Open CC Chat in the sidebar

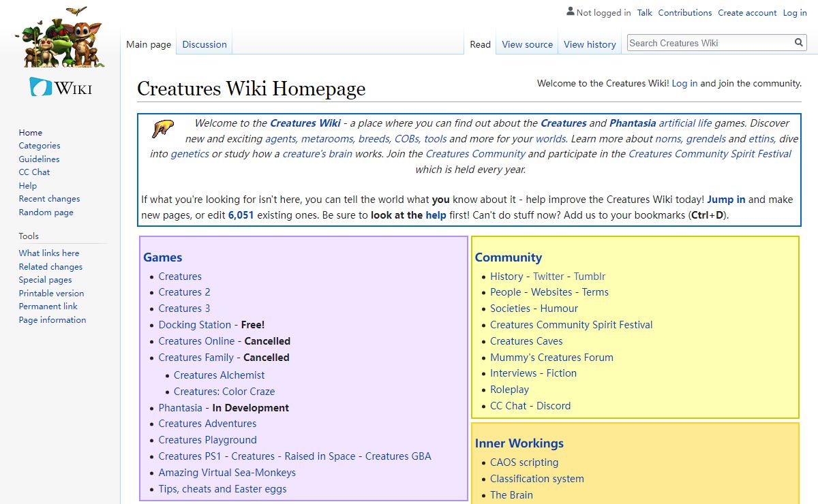35,172
